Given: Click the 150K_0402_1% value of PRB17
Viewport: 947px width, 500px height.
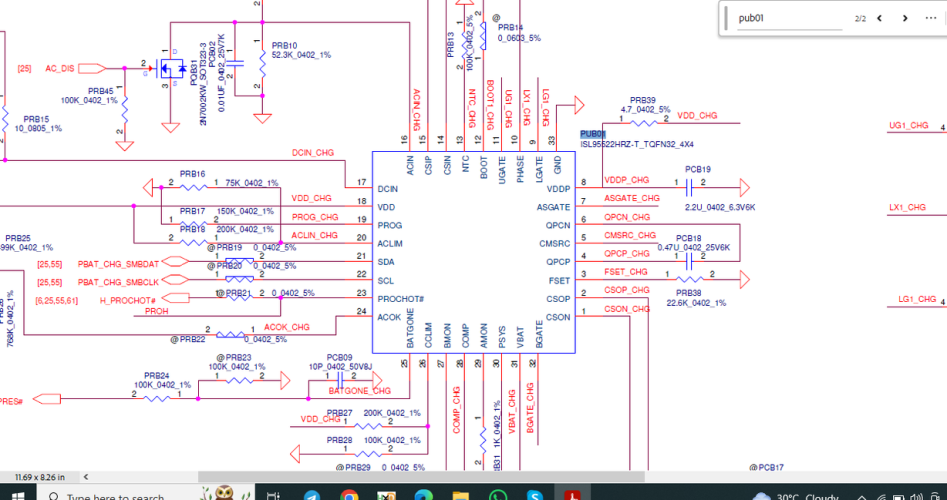Looking at the screenshot, I should click(245, 211).
